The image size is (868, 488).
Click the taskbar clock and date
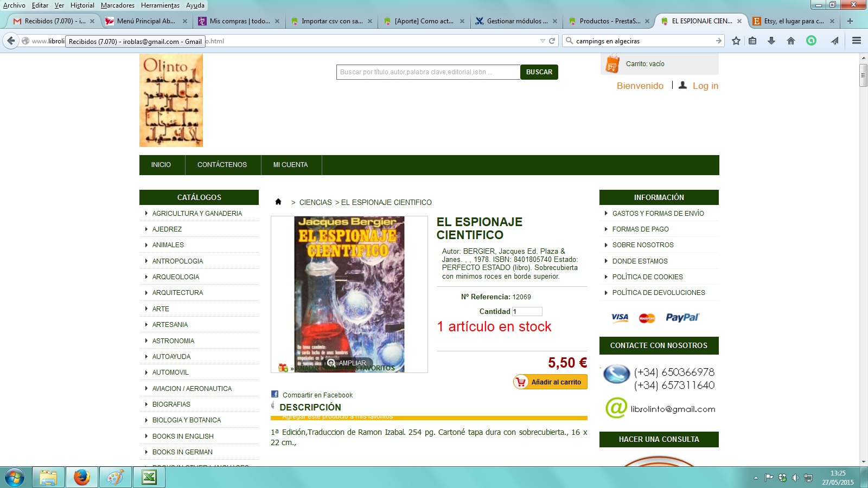(838, 478)
